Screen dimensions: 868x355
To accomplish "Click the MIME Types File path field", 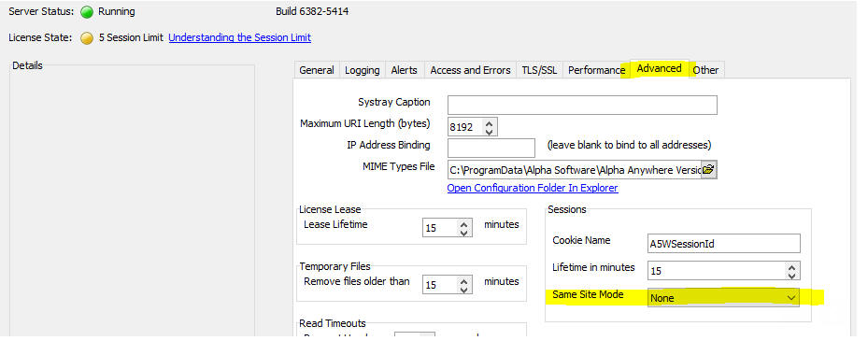I will point(575,170).
